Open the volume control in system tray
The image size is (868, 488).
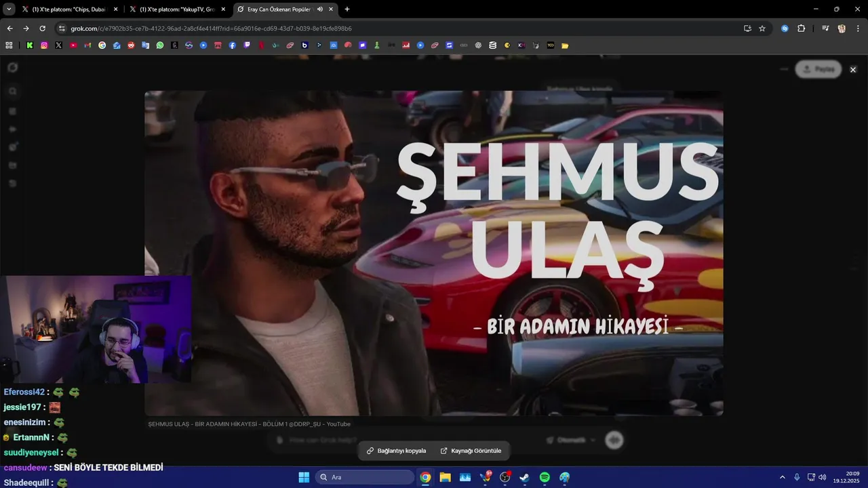coord(823,477)
